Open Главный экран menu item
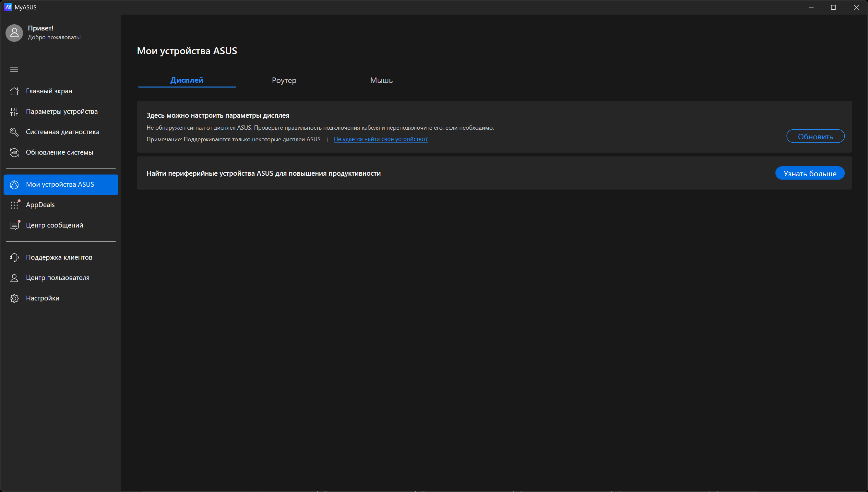Screen dimensions: 868x492 [x=61, y=91]
